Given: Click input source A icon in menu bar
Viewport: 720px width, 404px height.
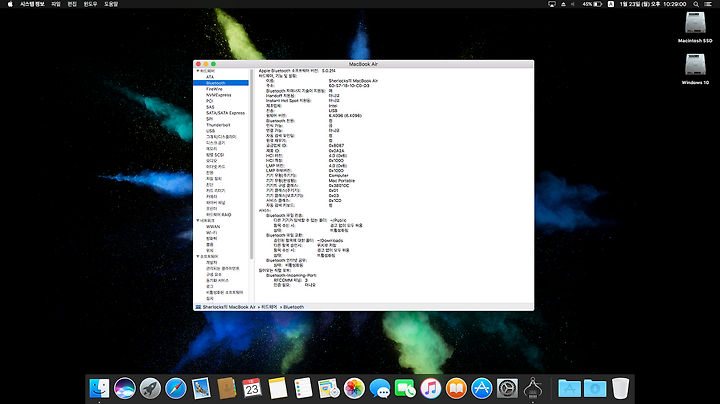Looking at the screenshot, I should click(611, 4).
